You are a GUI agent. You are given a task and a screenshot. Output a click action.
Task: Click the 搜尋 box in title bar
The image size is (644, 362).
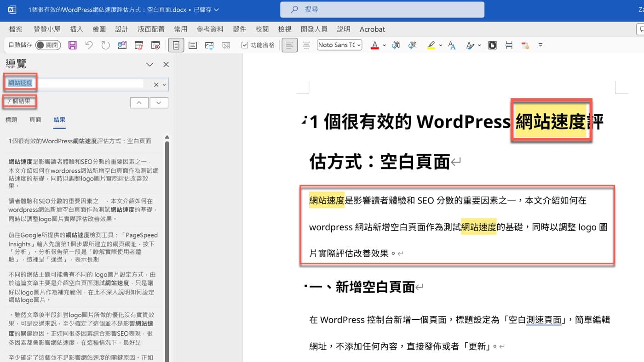pos(382,9)
